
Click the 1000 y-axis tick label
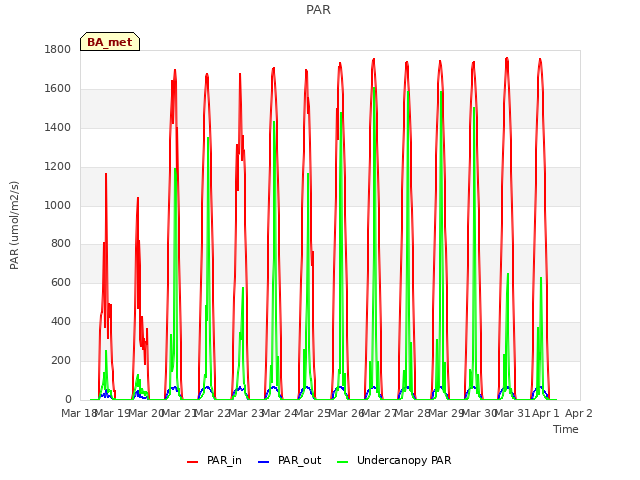pyautogui.click(x=58, y=205)
